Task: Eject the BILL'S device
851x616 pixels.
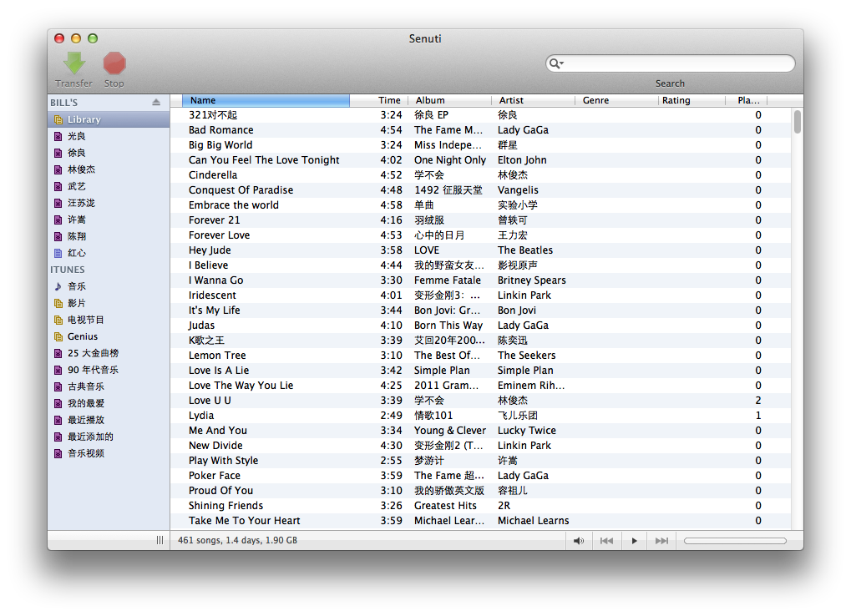Action: tap(156, 102)
